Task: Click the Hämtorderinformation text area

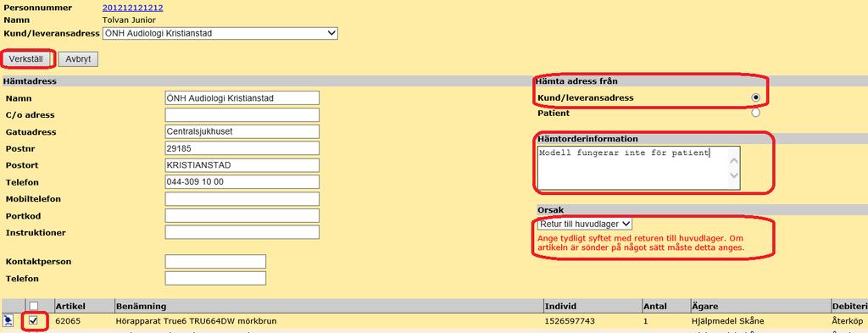Action: point(638,168)
